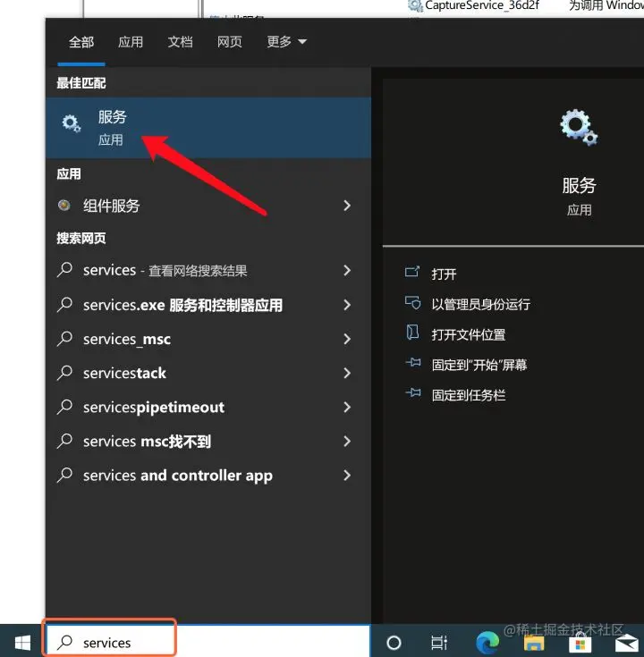Expand chevron for services msc找不到
Screen dimensions: 644x657
point(347,442)
